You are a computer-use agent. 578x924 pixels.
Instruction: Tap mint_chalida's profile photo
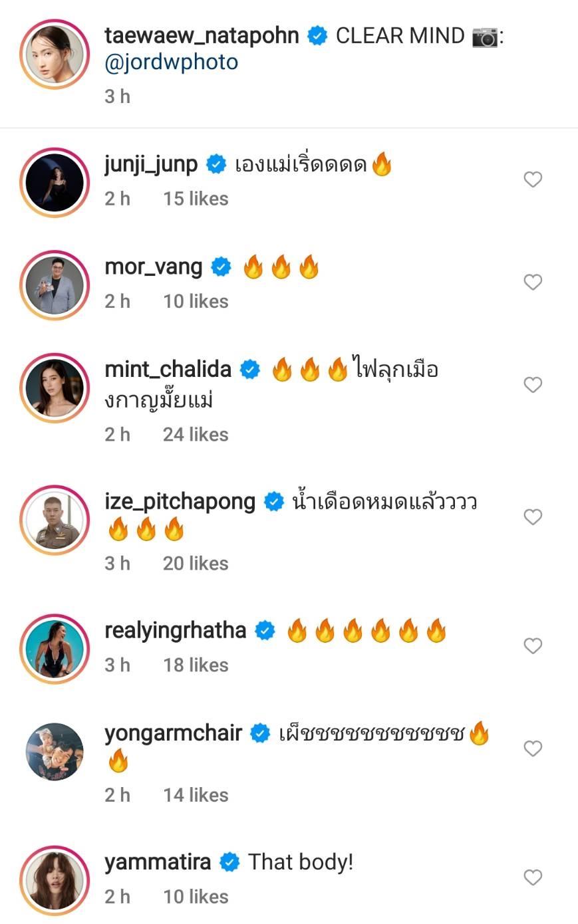(x=55, y=388)
